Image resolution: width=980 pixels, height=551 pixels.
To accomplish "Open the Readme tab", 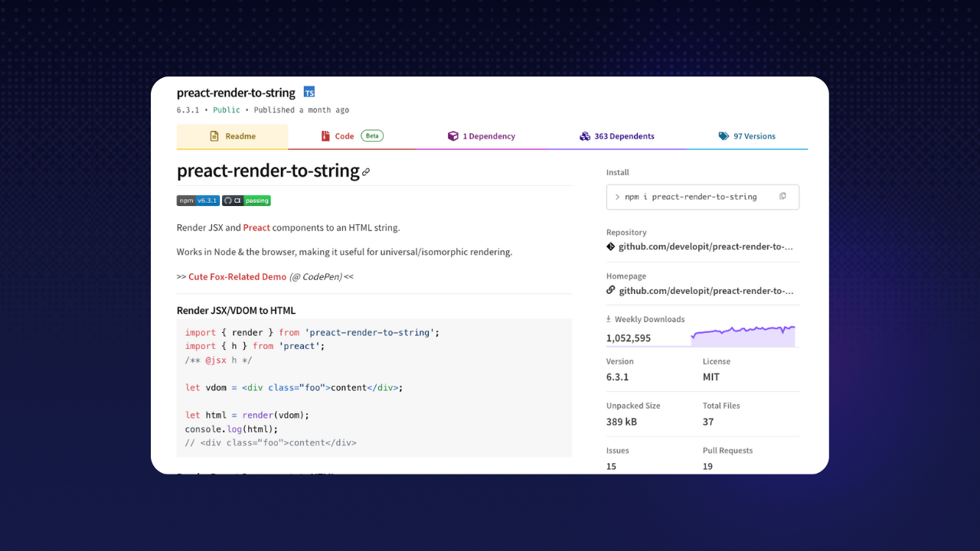I will click(233, 136).
